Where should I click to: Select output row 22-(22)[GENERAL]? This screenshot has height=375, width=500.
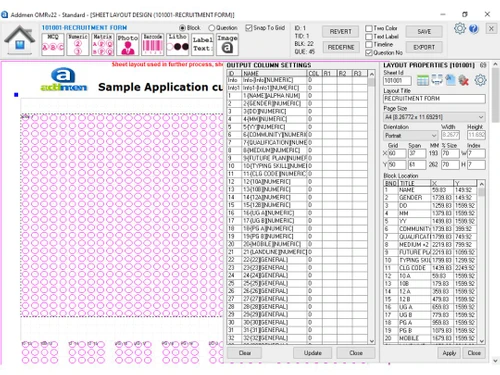click(x=297, y=260)
